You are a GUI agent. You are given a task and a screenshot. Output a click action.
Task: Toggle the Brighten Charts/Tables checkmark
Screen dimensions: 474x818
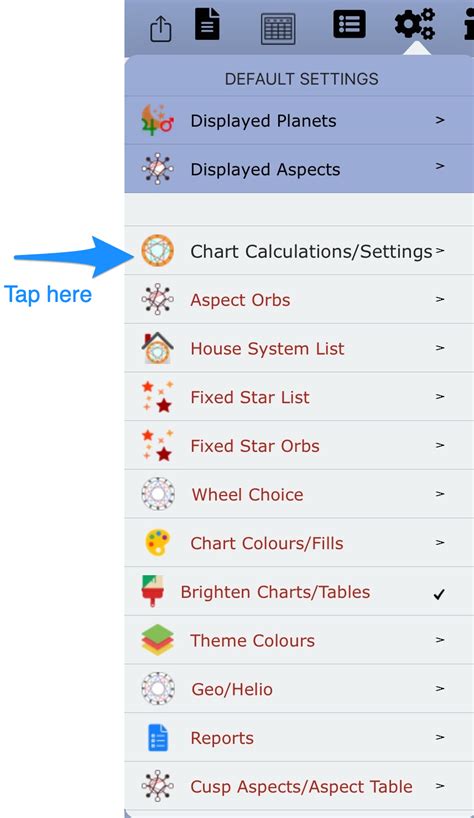(x=439, y=594)
